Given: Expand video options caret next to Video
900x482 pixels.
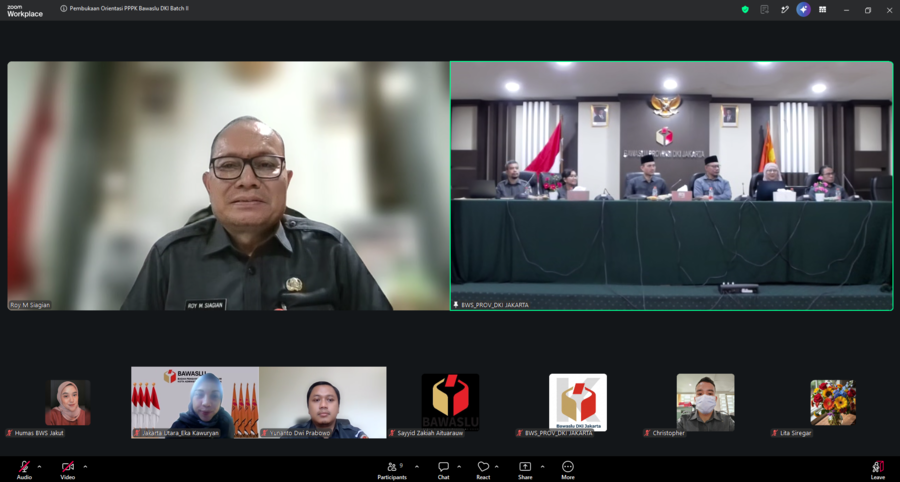Looking at the screenshot, I should coord(85,467).
